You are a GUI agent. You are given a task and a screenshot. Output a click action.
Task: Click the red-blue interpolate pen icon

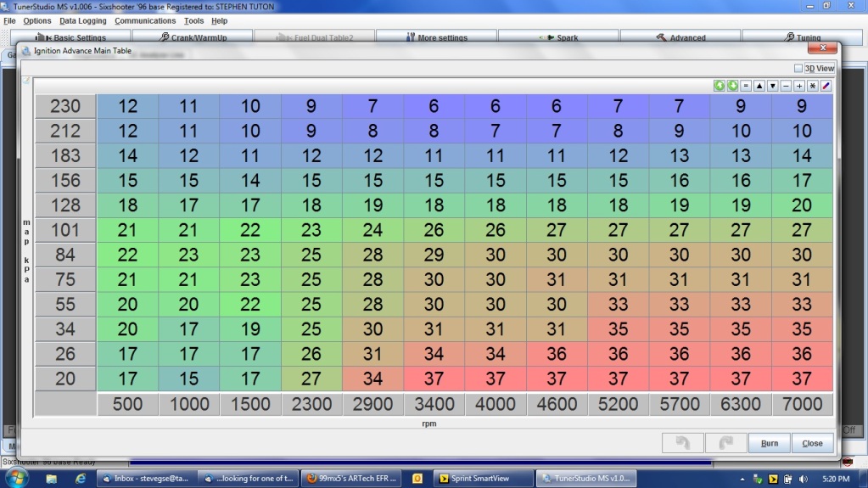(826, 86)
